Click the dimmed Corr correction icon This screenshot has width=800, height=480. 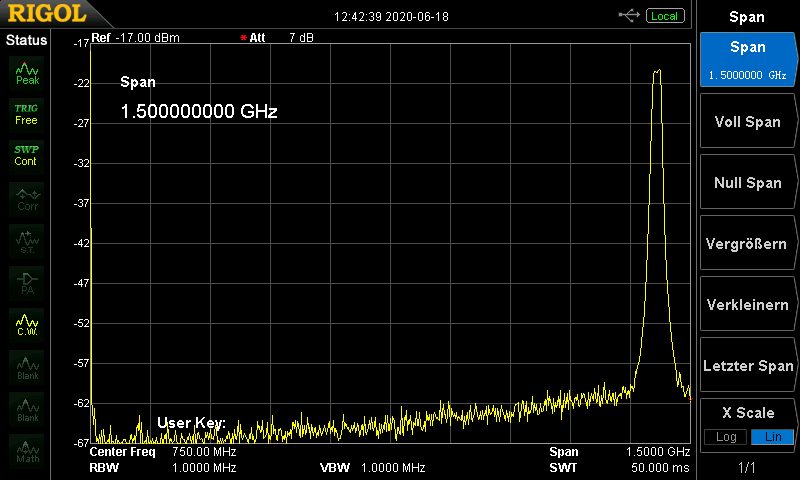tap(27, 199)
